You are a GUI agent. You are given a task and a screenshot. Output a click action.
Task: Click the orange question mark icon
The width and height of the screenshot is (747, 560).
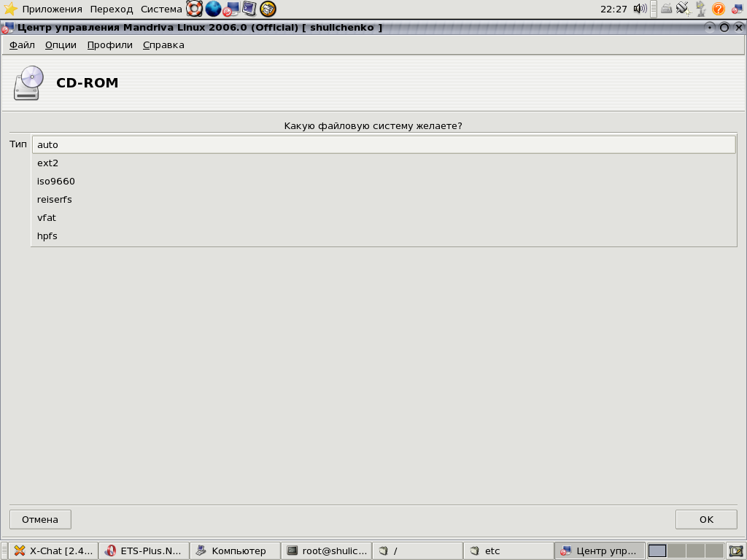coord(718,9)
